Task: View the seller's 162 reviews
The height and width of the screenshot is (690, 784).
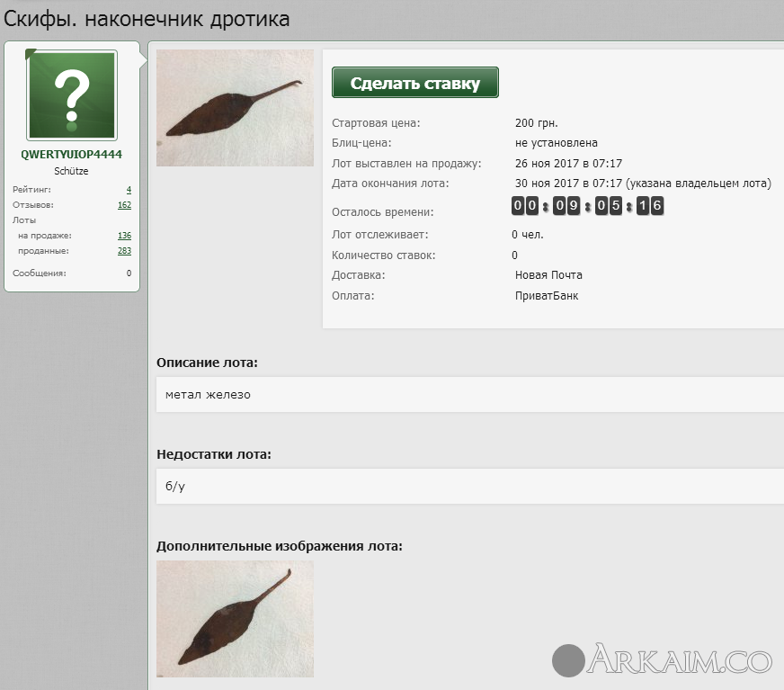Action: (124, 205)
